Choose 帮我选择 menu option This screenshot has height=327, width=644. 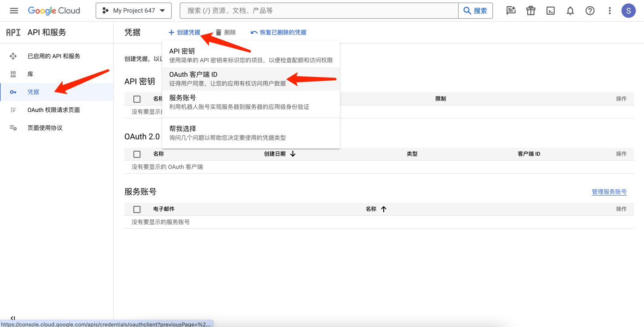[251, 133]
